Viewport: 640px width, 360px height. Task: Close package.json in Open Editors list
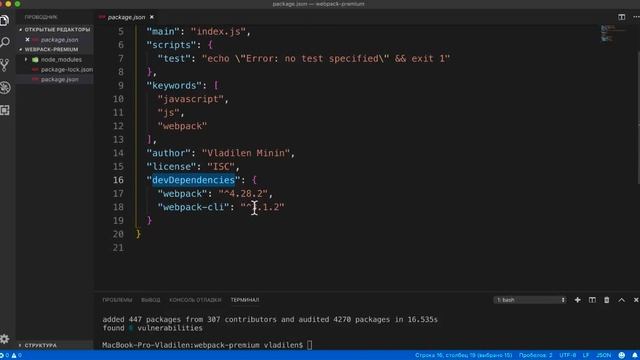point(27,40)
